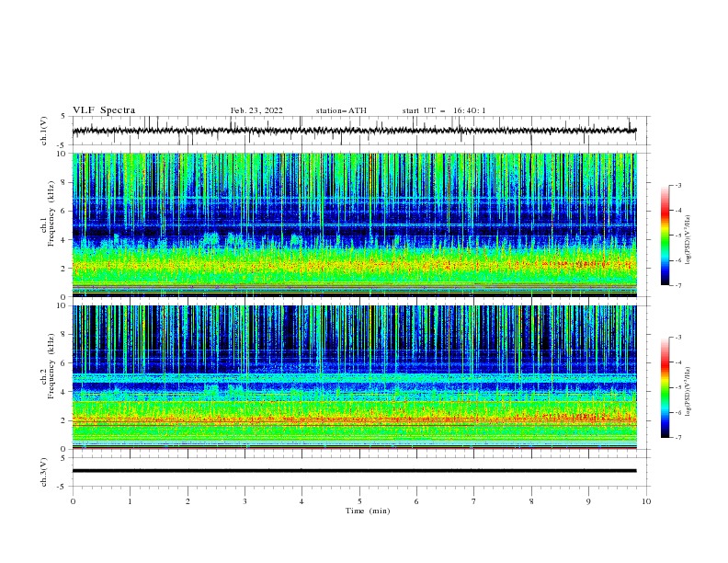The image size is (728, 563).
Task: Click the "4" kHz tick on the ch.2 frequency axis
Action: pyautogui.click(x=63, y=392)
